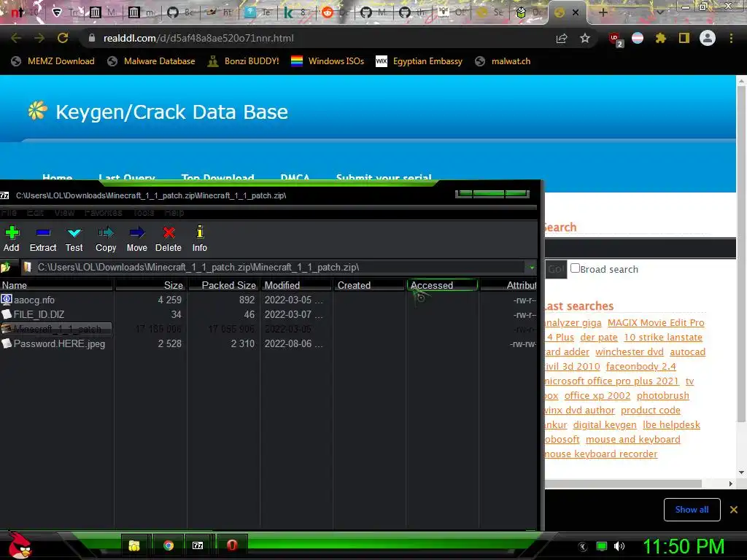Open the Windows ISOs bookmark
Viewport: 747px width, 560px height.
(328, 61)
